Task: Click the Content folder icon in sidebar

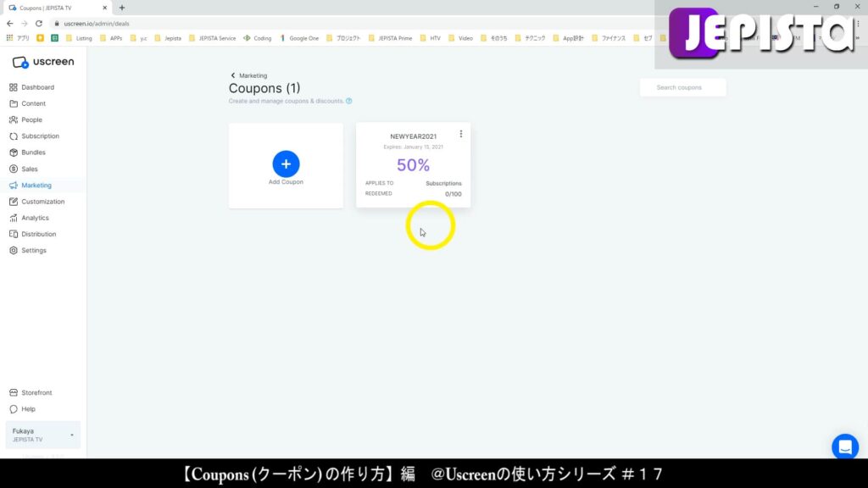Action: point(14,103)
